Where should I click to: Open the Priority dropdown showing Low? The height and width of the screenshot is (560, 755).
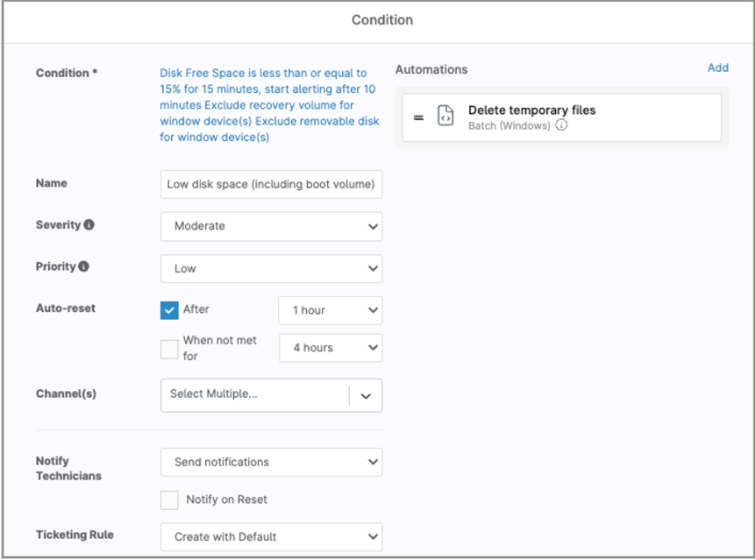coord(271,268)
